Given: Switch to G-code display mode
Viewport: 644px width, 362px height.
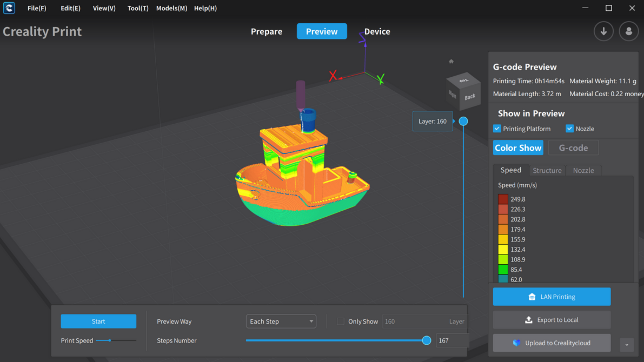Looking at the screenshot, I should click(x=573, y=148).
